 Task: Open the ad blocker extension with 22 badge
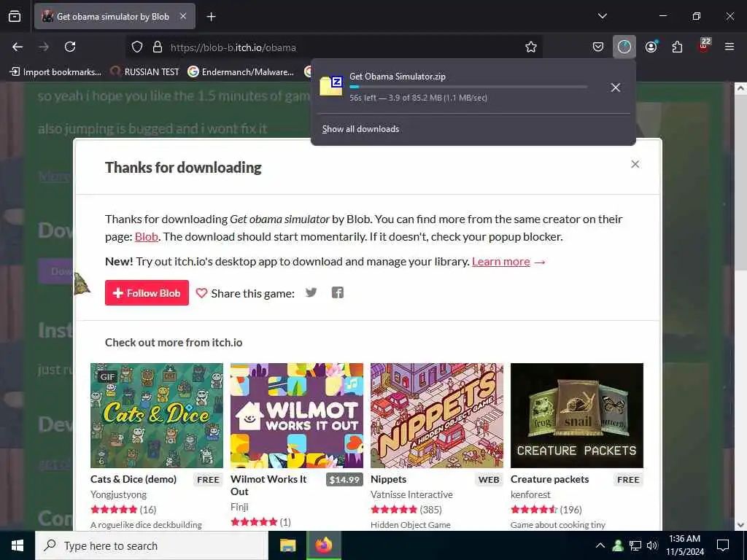coord(703,46)
